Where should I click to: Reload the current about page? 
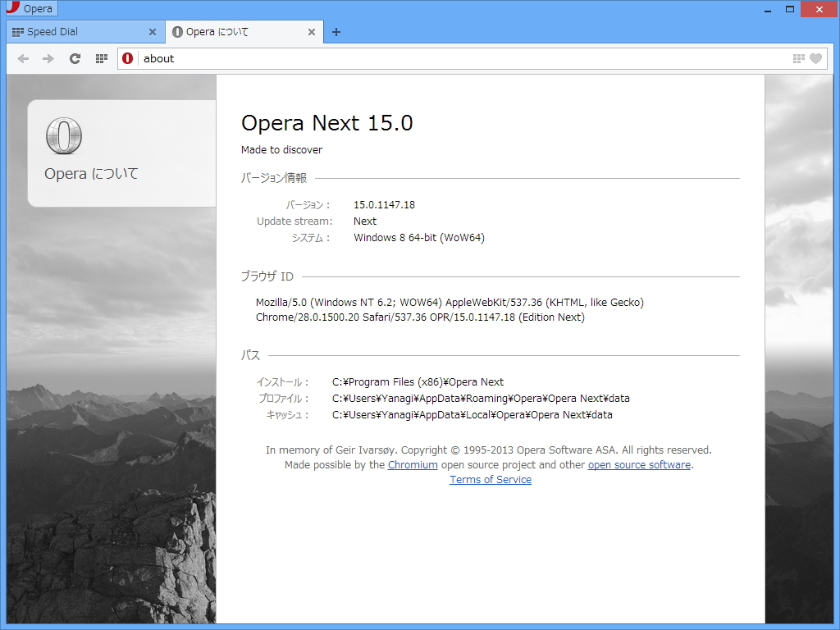click(75, 58)
